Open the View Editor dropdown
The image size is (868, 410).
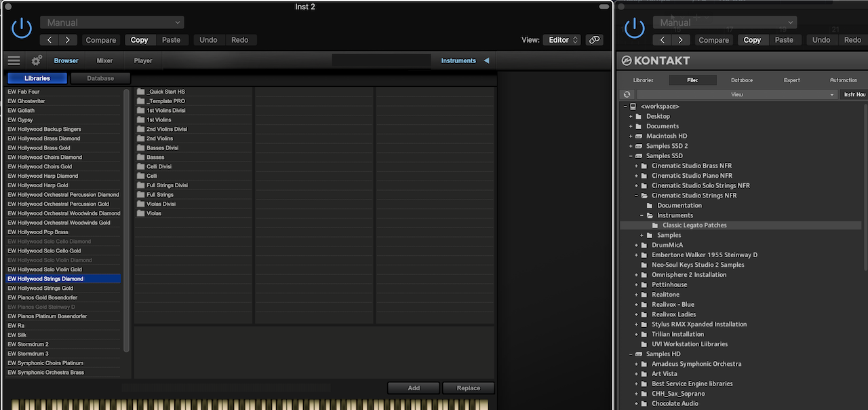(x=561, y=40)
